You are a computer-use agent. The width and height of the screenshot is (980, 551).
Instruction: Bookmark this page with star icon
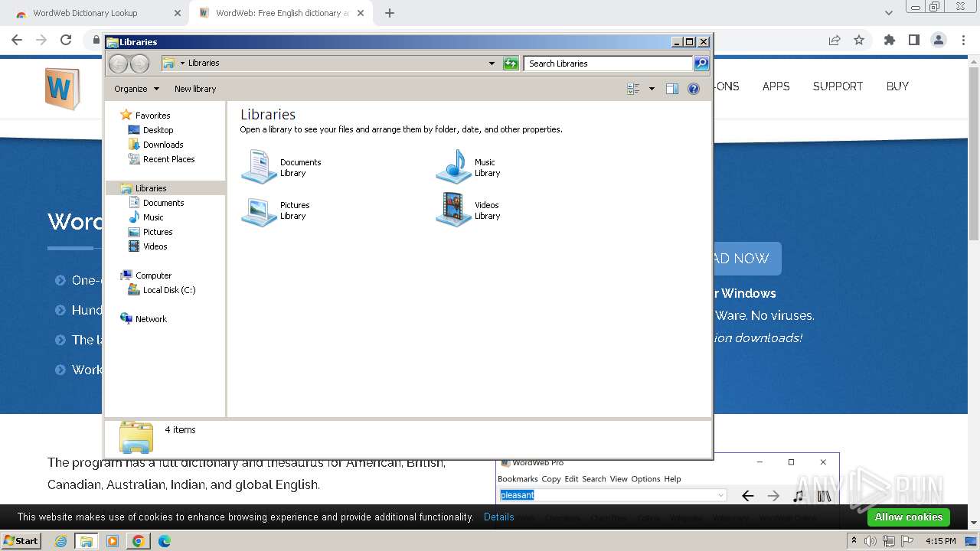click(859, 40)
